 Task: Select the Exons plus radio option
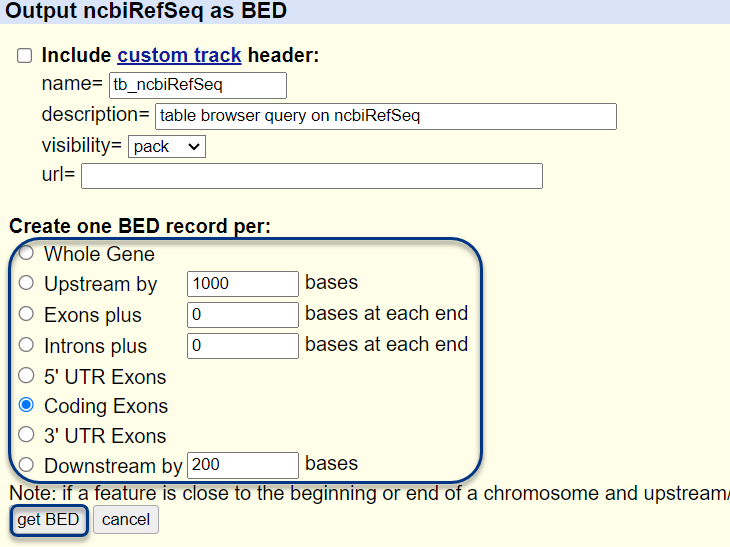26,314
